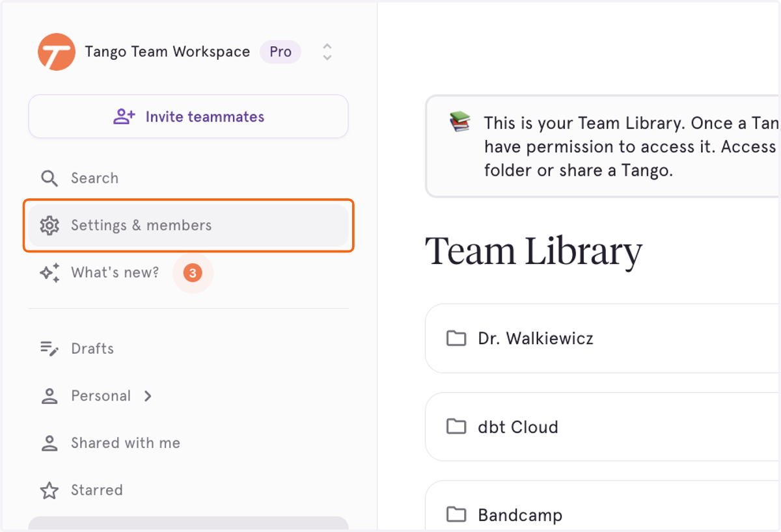The width and height of the screenshot is (781, 532).
Task: Click the Dr. Walkiewicz folder icon
Action: 456,338
